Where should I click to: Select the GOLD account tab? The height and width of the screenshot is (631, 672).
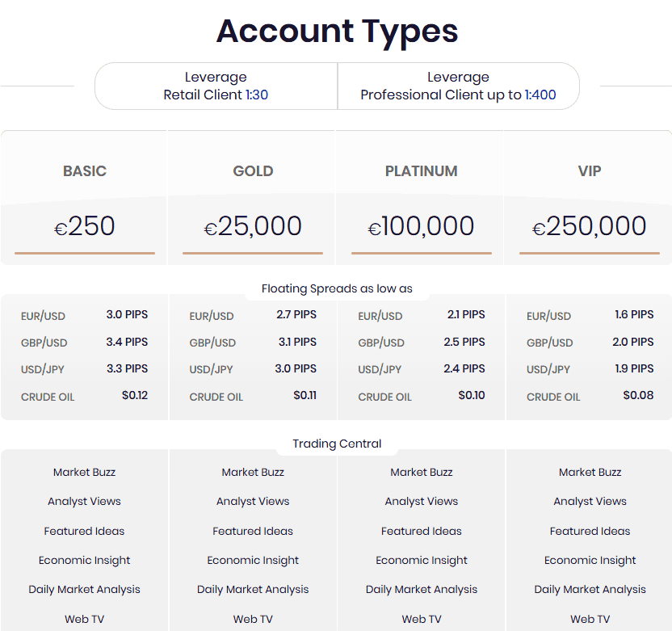[253, 170]
